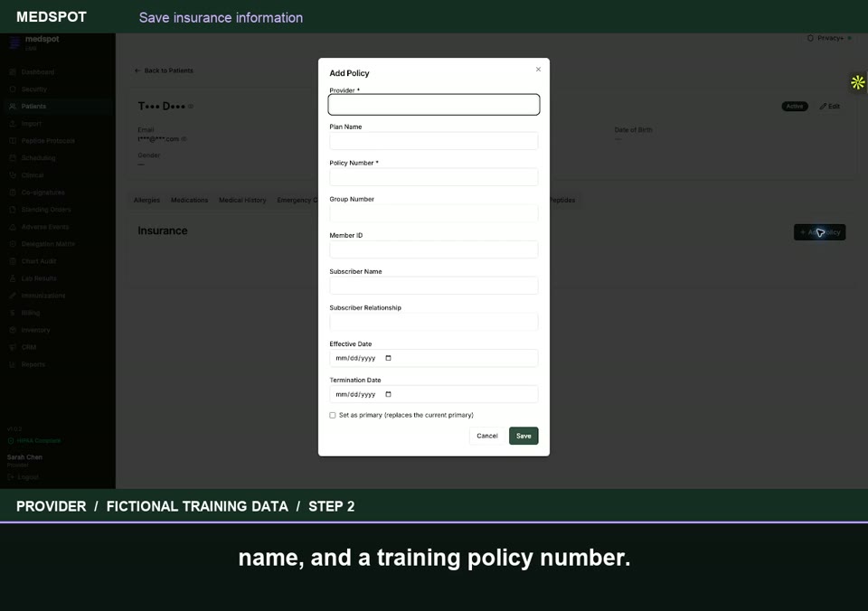Open Lab Results in the sidebar

coord(39,278)
